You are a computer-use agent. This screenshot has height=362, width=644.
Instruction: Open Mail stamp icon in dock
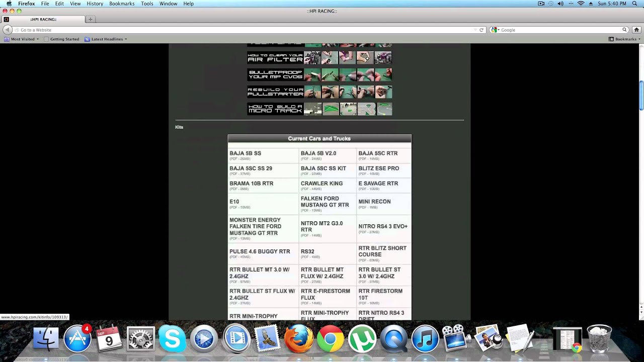267,338
